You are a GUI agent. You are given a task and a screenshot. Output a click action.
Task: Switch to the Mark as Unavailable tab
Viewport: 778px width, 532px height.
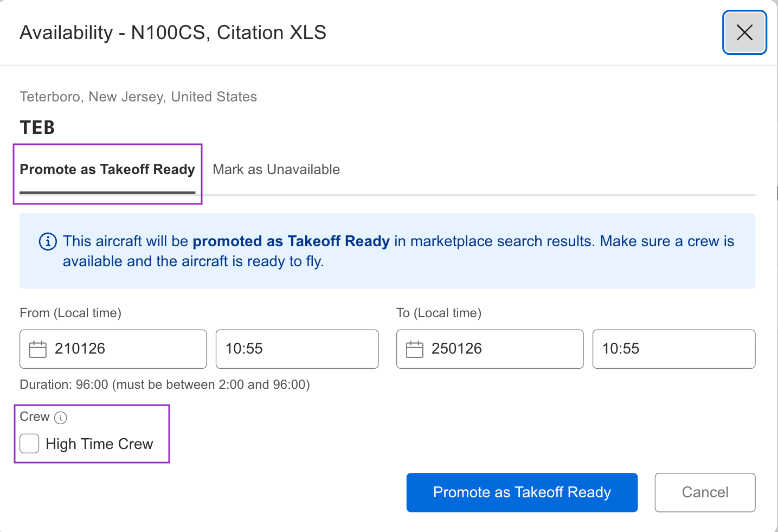[275, 169]
